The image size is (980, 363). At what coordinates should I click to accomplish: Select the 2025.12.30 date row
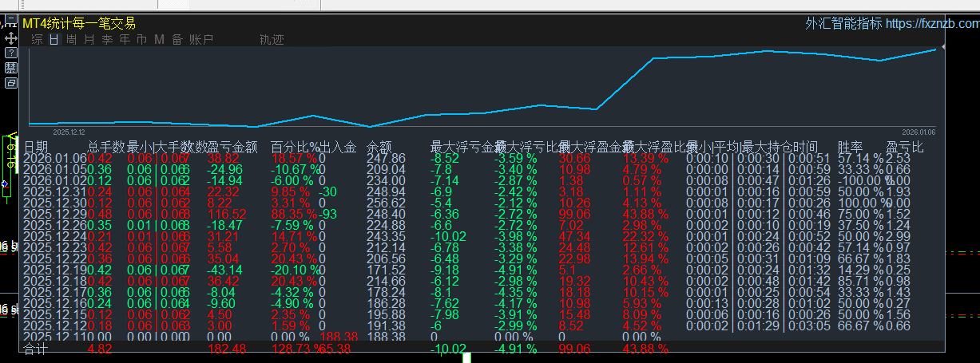click(55, 203)
